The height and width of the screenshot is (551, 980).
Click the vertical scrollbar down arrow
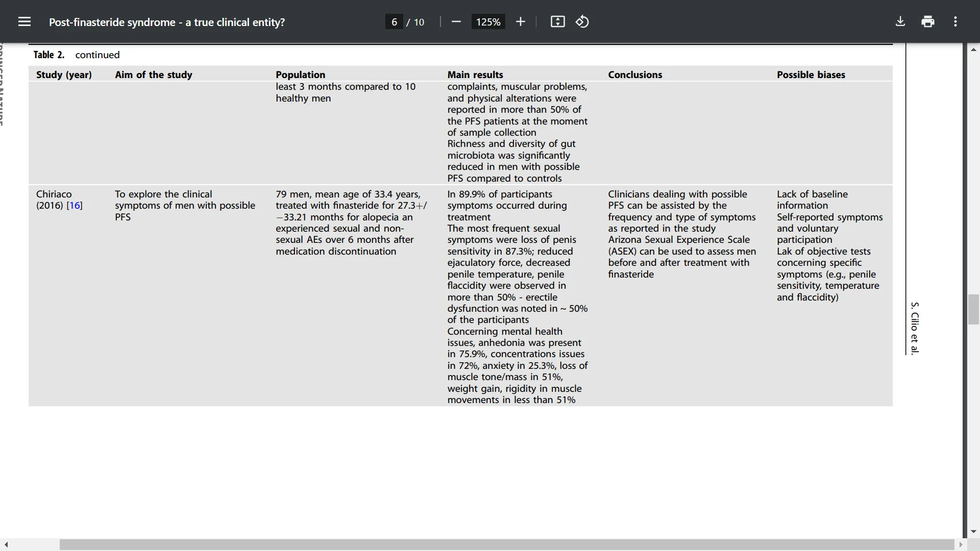(x=973, y=532)
